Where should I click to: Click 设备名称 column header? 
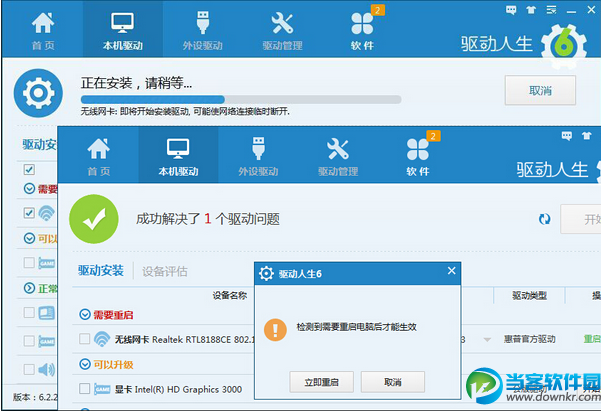[230, 295]
